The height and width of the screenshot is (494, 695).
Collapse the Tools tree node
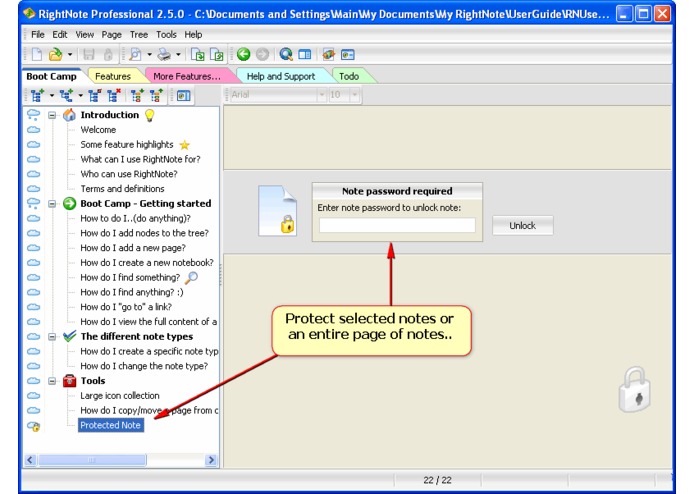(x=52, y=381)
